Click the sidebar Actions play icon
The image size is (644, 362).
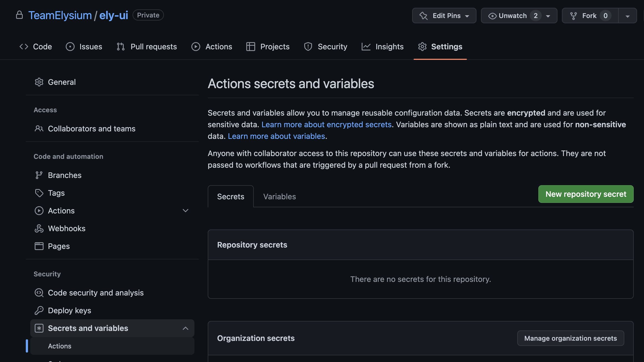(39, 211)
